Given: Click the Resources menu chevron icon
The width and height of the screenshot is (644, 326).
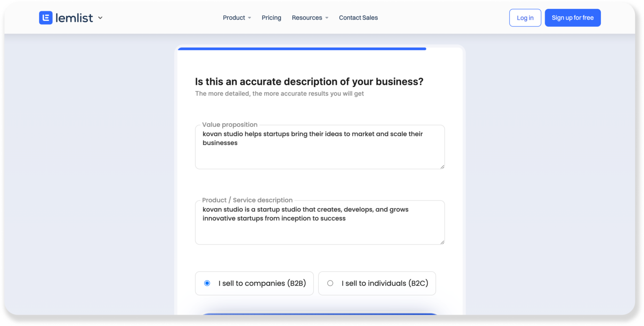Looking at the screenshot, I should [x=327, y=18].
